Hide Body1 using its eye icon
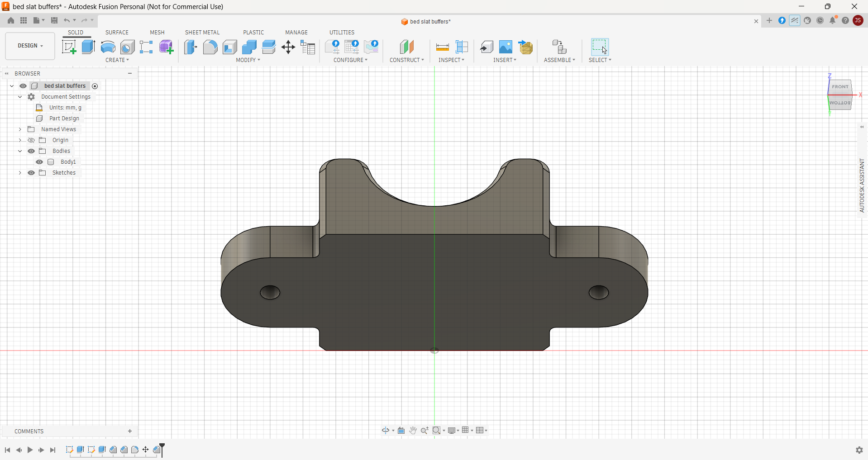Viewport: 868px width, 460px height. (x=39, y=162)
